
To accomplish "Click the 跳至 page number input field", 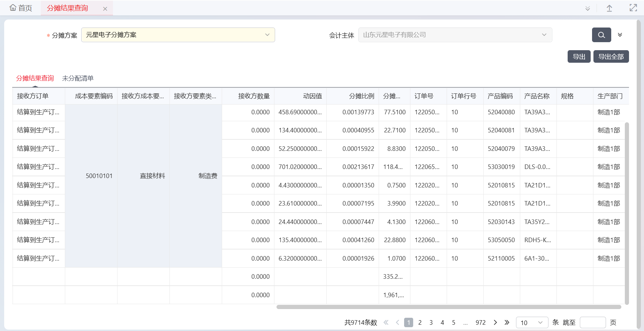I will coord(593,322).
